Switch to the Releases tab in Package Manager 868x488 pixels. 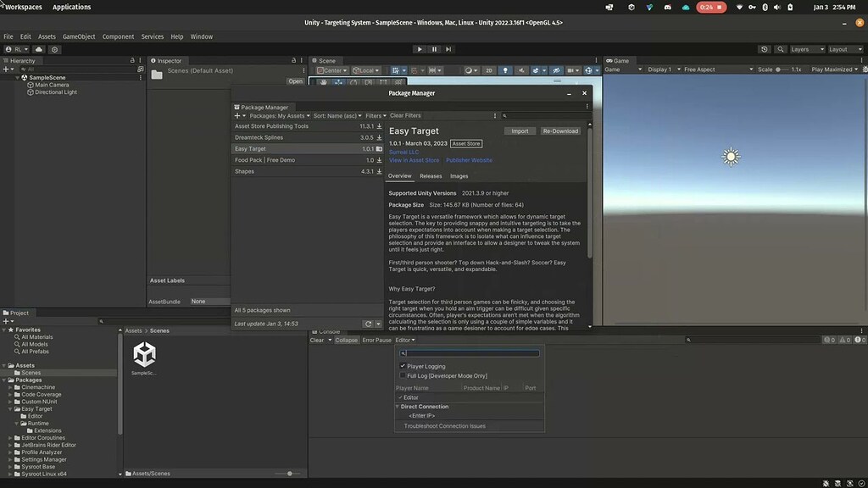(431, 176)
